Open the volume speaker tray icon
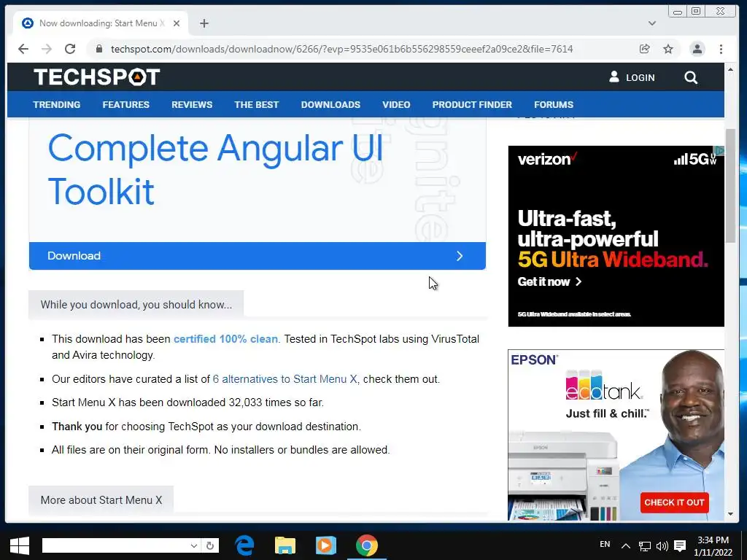 tap(662, 546)
